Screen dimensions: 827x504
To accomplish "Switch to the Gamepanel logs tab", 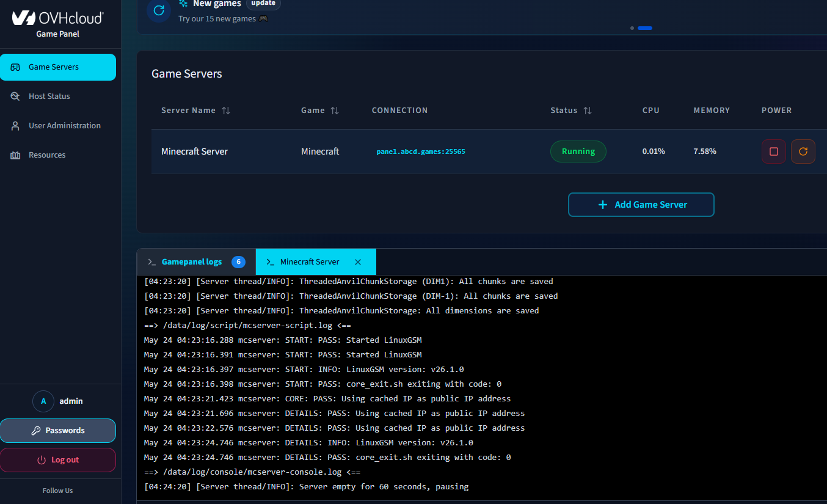I will [x=196, y=262].
